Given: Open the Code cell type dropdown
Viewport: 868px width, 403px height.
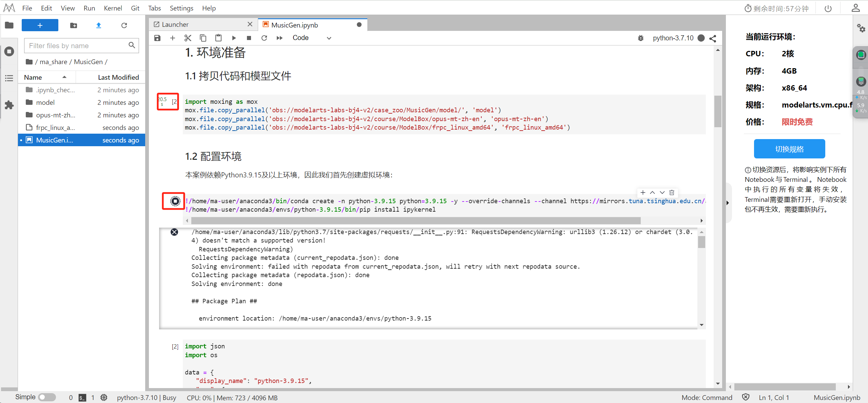Looking at the screenshot, I should (x=312, y=38).
